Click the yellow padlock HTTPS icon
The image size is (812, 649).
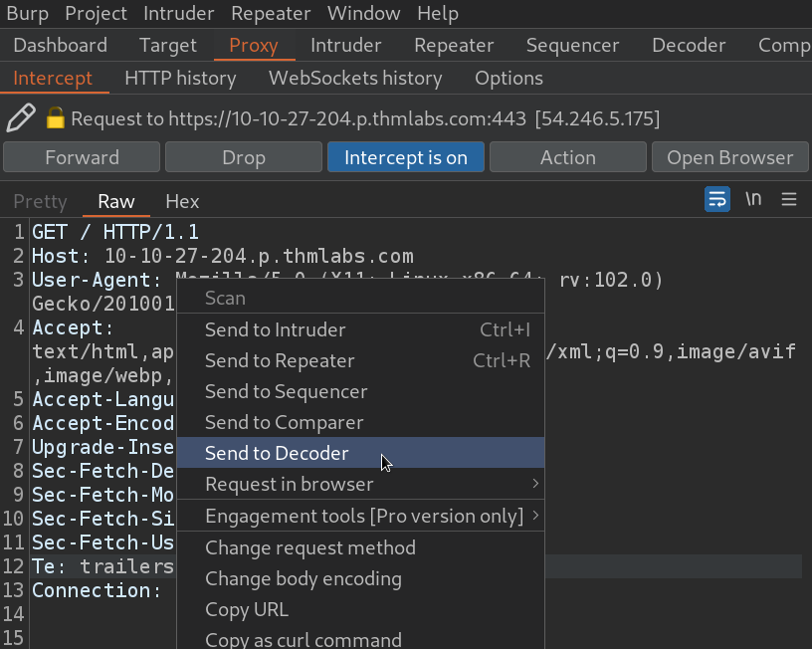[56, 117]
